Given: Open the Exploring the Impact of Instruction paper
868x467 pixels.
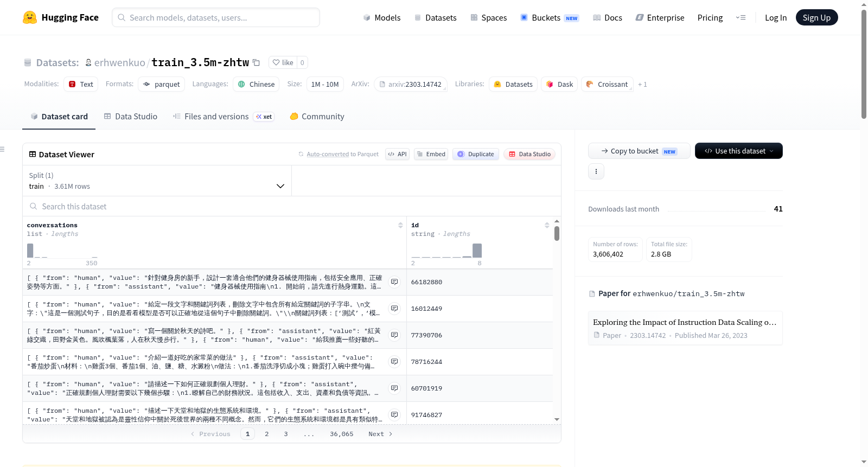Looking at the screenshot, I should click(685, 328).
